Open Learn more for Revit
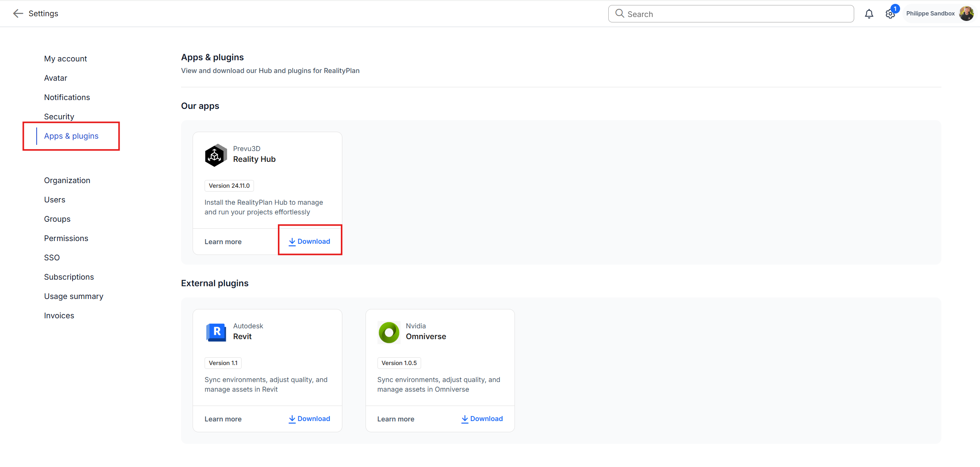 pos(223,419)
